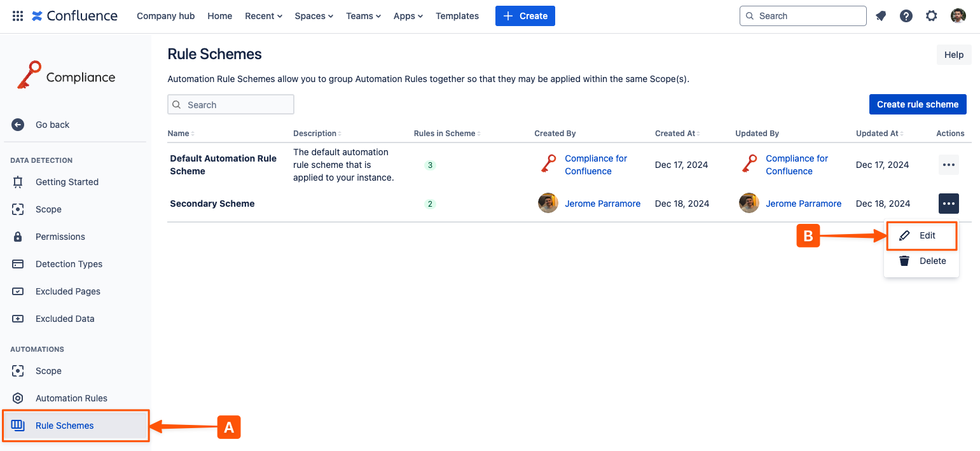Image resolution: width=980 pixels, height=451 pixels.
Task: Expand the Teams dropdown menu
Action: pos(363,16)
